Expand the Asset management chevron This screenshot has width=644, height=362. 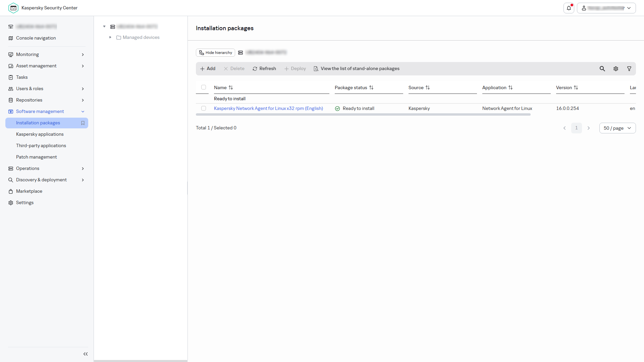click(x=83, y=66)
